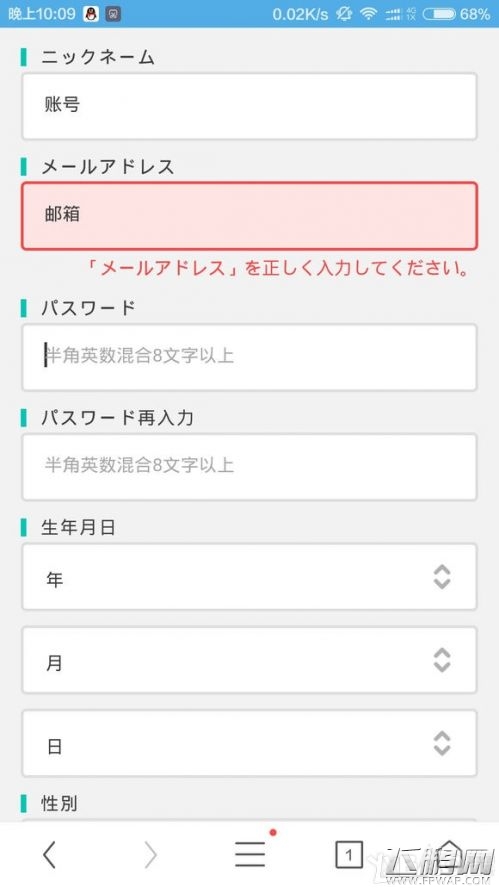The image size is (499, 888).
Task: Tap the battery indicator icon
Action: click(439, 14)
